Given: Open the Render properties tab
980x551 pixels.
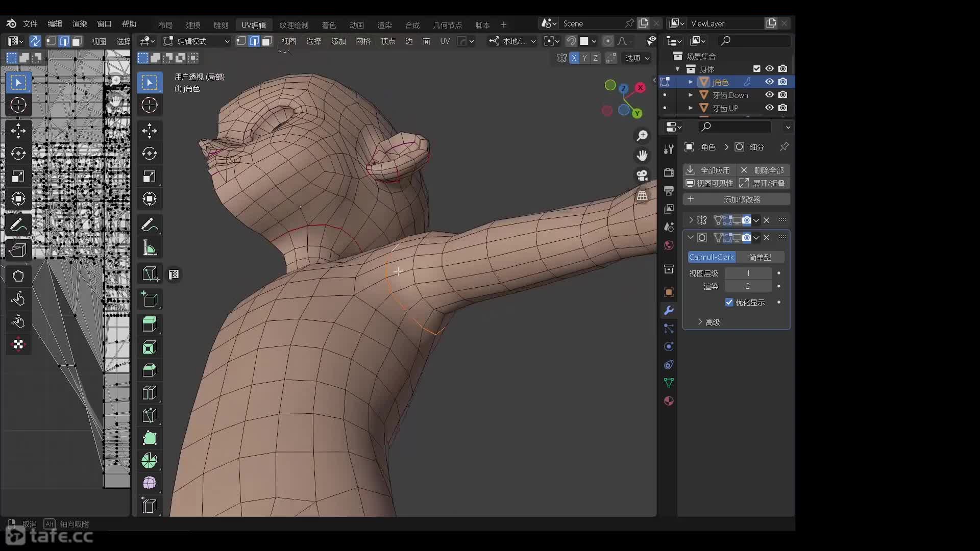Looking at the screenshot, I should point(669,172).
